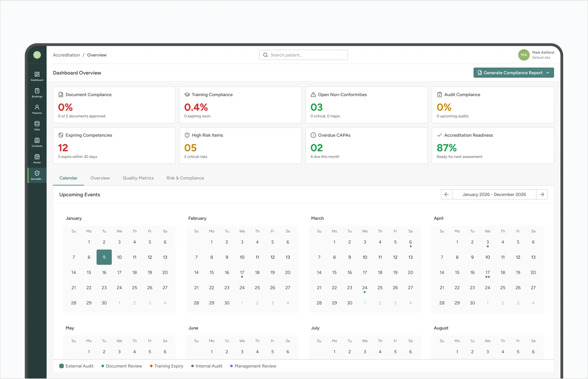Click the 05 High Risk Items value
Viewport: 588px width, 379px height.
(190, 148)
